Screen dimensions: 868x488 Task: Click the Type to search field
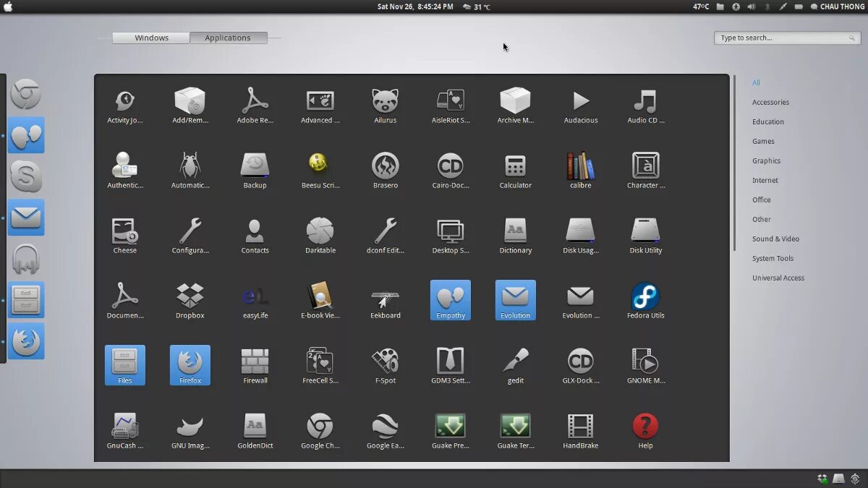787,38
